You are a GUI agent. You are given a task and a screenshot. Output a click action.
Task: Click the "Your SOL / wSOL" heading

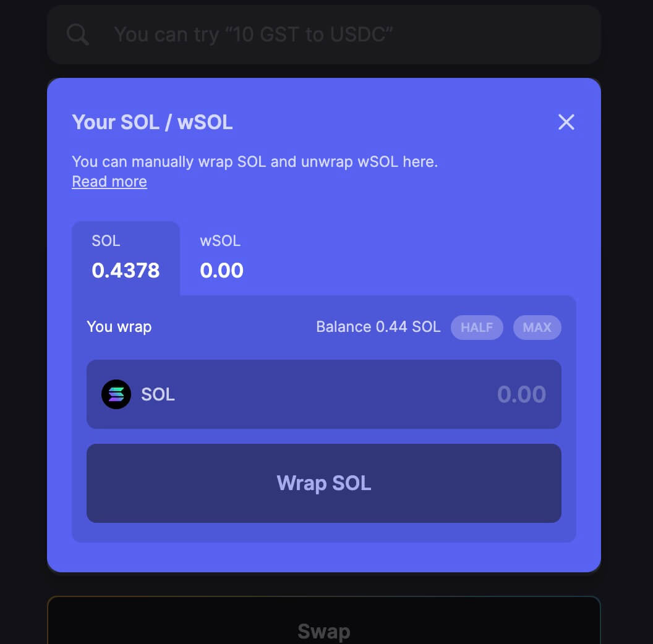[x=152, y=122]
